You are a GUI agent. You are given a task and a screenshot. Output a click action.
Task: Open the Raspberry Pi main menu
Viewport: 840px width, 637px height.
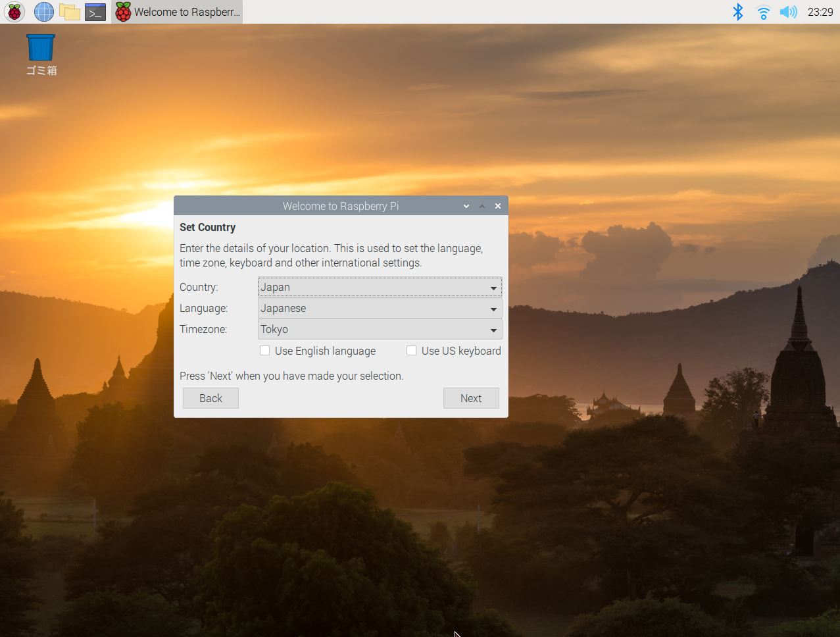click(x=14, y=12)
